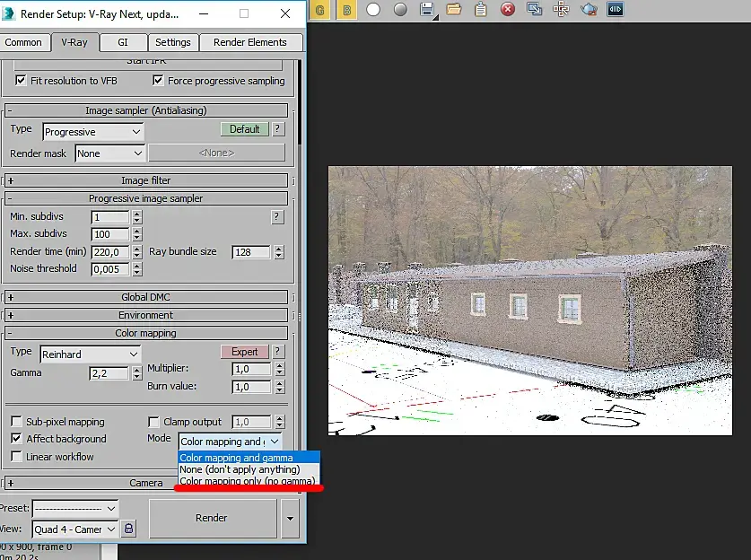The height and width of the screenshot is (560, 751).
Task: Click the Render time (min) field
Action: tap(110, 252)
